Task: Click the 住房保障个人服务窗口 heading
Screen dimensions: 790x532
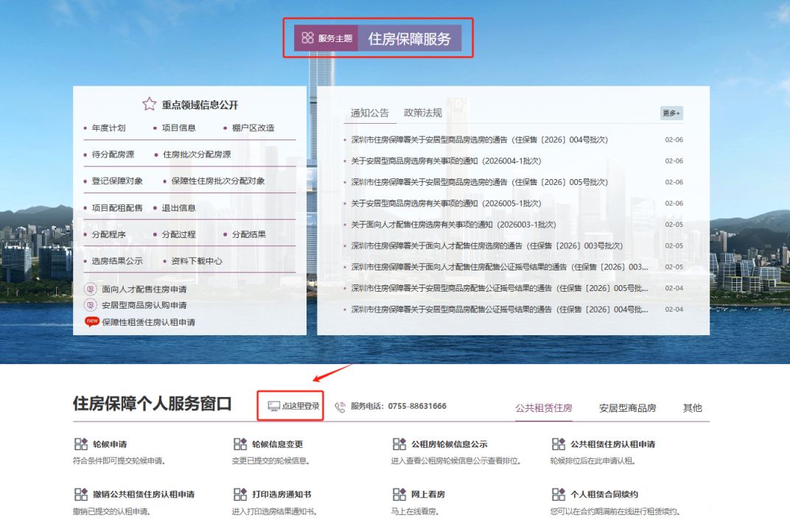Action: click(x=152, y=403)
